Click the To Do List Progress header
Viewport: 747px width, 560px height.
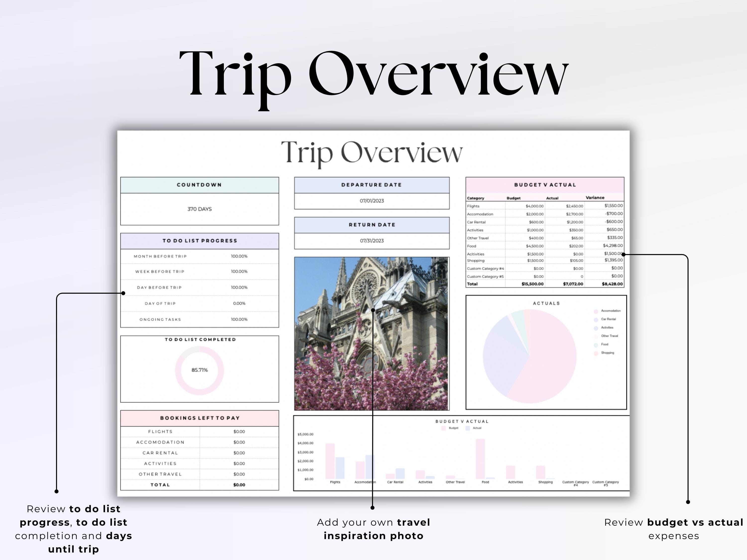click(x=200, y=241)
